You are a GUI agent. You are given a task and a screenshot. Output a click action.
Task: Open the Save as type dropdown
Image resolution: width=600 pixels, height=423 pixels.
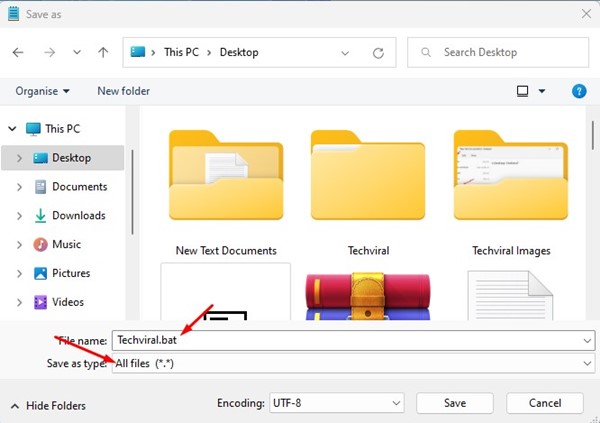353,363
